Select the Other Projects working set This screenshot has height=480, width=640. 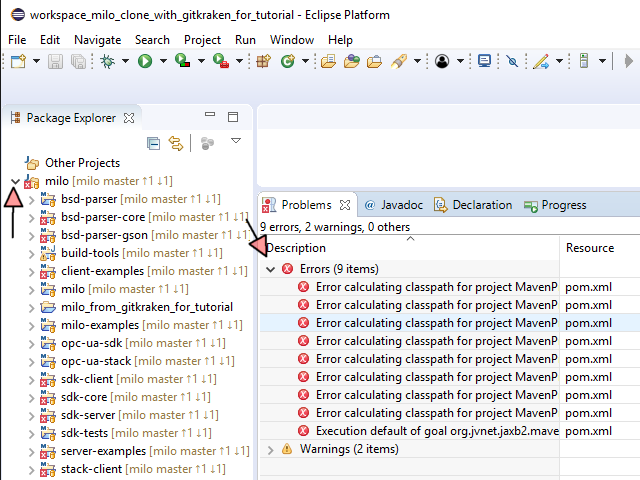click(82, 163)
